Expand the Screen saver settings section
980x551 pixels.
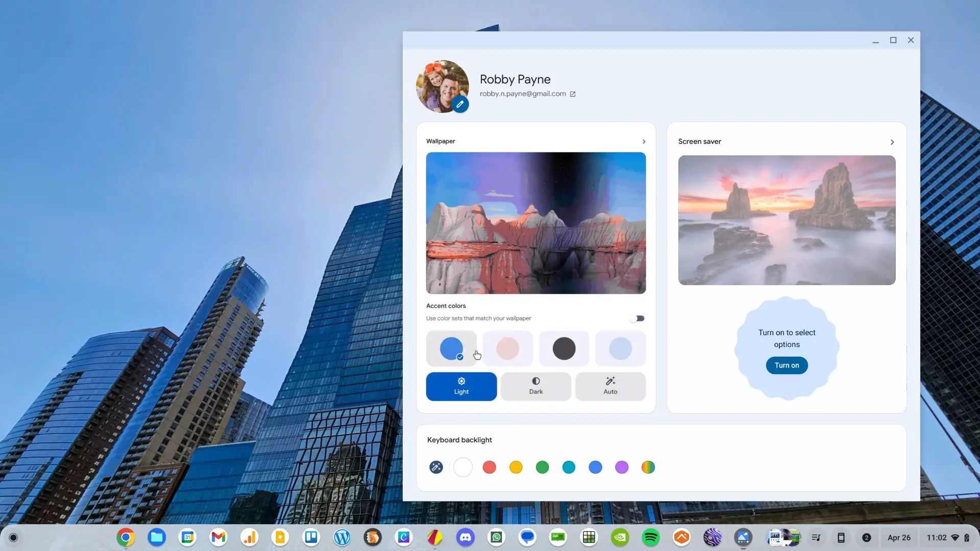click(x=893, y=141)
